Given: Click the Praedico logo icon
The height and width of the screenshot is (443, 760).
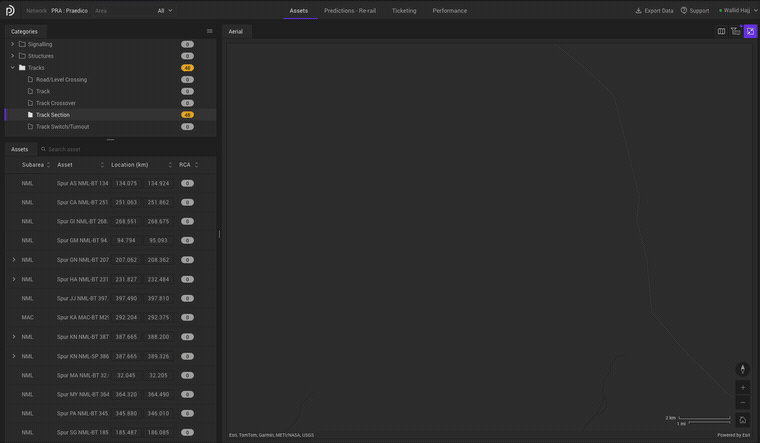Looking at the screenshot, I should 10,10.
